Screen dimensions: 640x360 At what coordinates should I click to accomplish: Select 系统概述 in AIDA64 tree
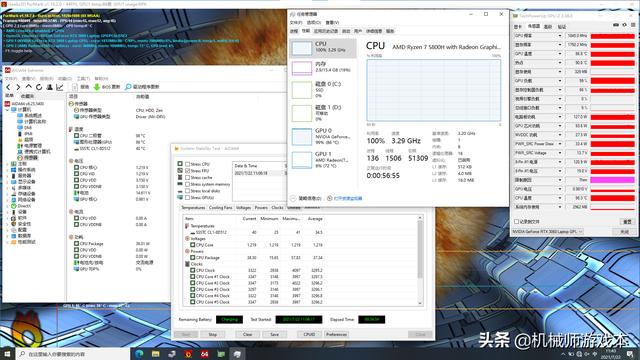pos(29,116)
